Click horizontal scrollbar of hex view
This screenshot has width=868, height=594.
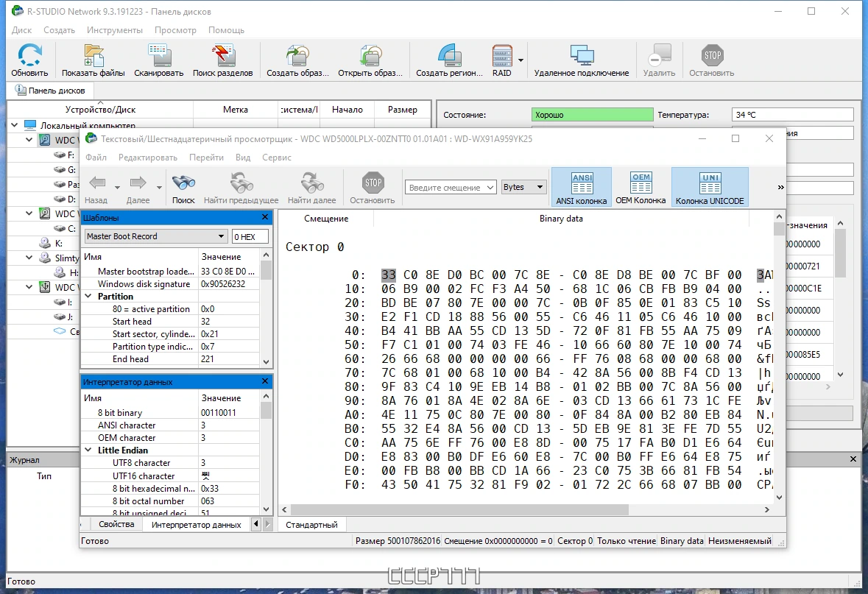click(x=459, y=509)
